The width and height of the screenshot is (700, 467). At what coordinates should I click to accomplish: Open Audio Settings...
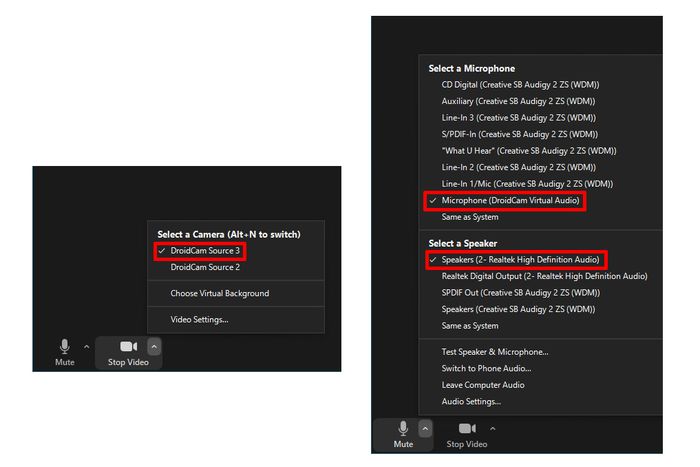click(x=471, y=402)
